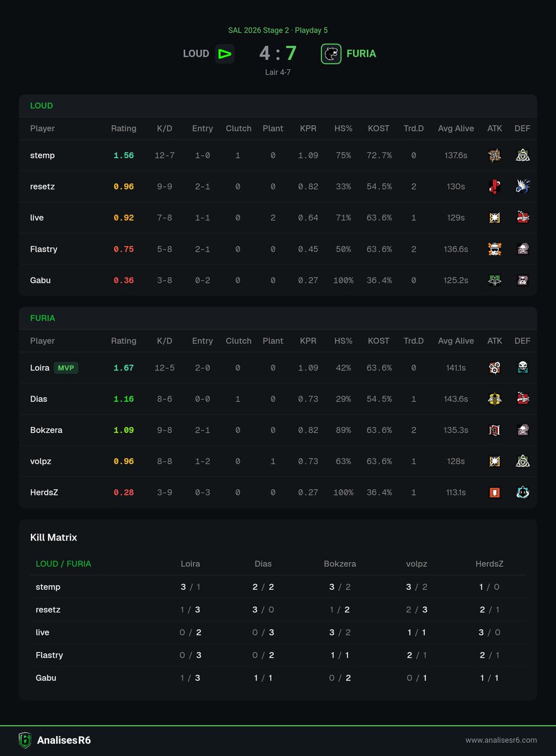
Task: Click the Avg Alive header in FURIA table
Action: pyautogui.click(x=456, y=341)
